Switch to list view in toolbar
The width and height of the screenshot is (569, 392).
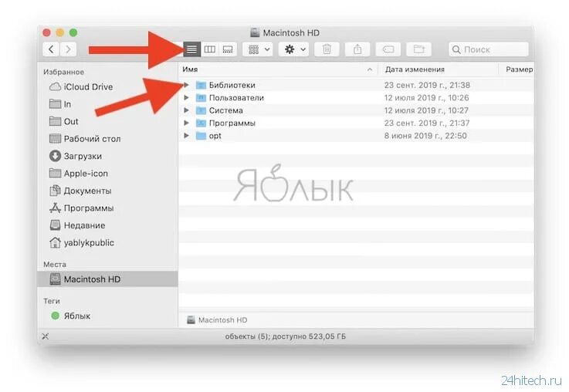191,49
